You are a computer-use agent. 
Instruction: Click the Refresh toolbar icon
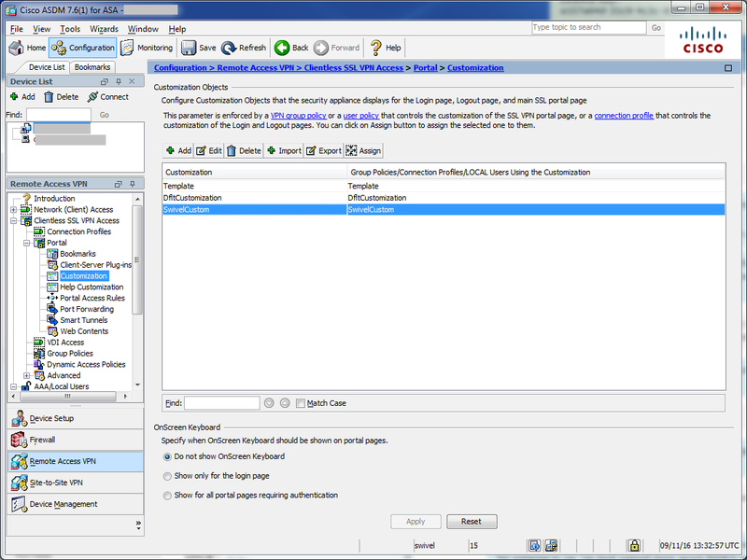coord(245,48)
